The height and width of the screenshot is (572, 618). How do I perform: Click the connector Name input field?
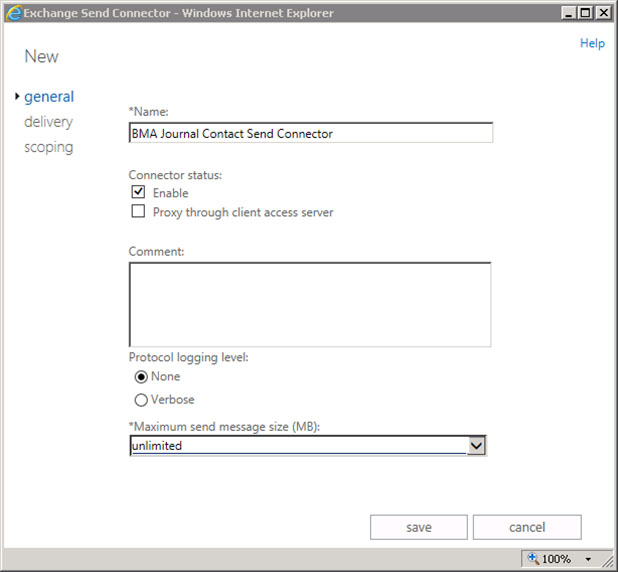click(311, 133)
